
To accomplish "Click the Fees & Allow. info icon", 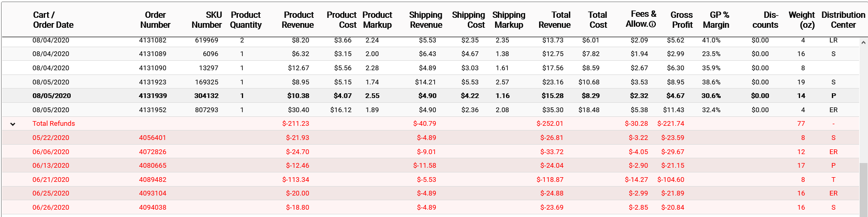I will (652, 24).
